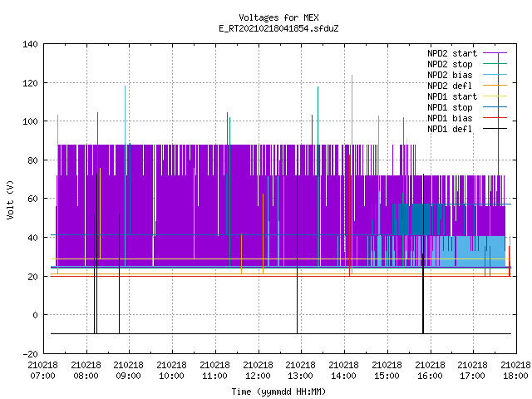532x399 pixels.
Task: Click the black NPD1 defl legend line
Action: click(x=495, y=129)
